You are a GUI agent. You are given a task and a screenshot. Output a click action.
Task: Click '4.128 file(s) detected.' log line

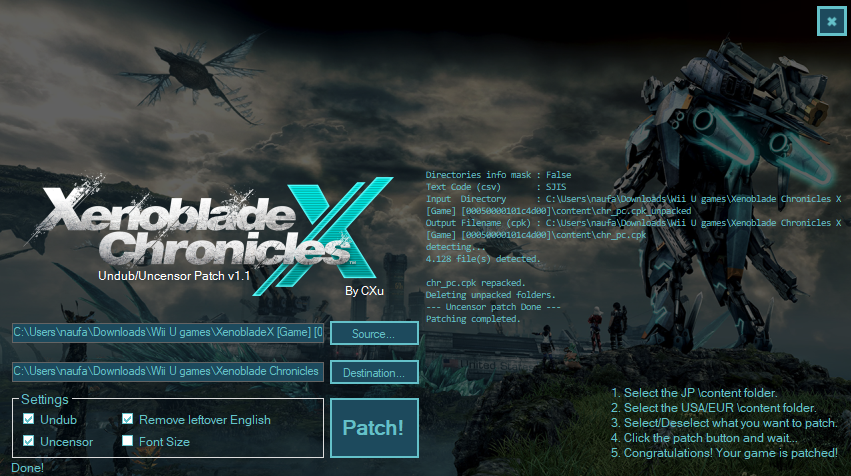click(483, 259)
